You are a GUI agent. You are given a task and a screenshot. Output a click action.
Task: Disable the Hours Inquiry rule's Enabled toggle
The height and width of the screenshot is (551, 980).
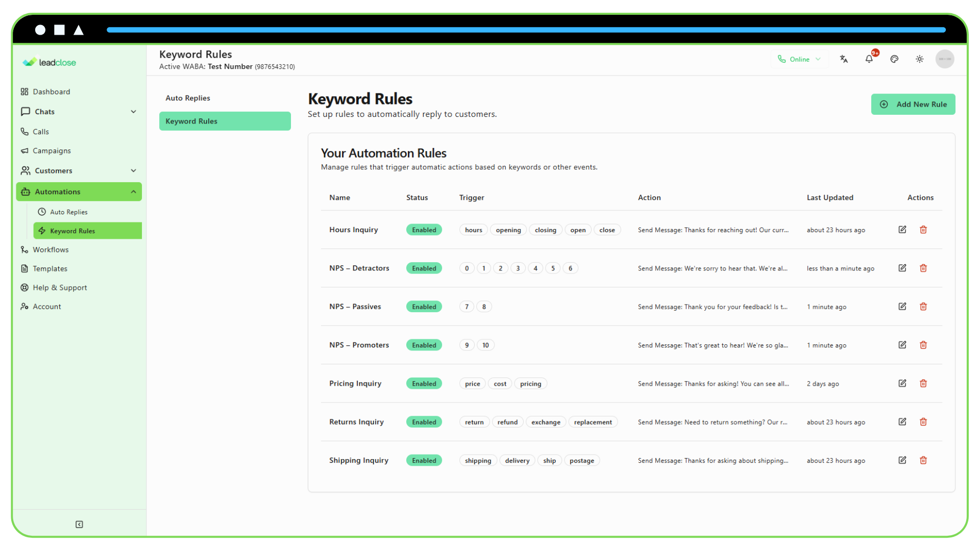424,230
